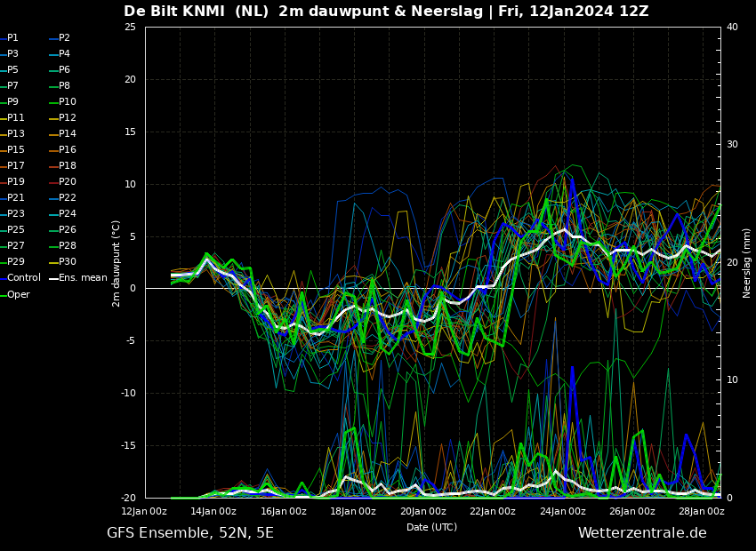Click the P7 legend label
This screenshot has height=551, width=756.
pos(9,85)
